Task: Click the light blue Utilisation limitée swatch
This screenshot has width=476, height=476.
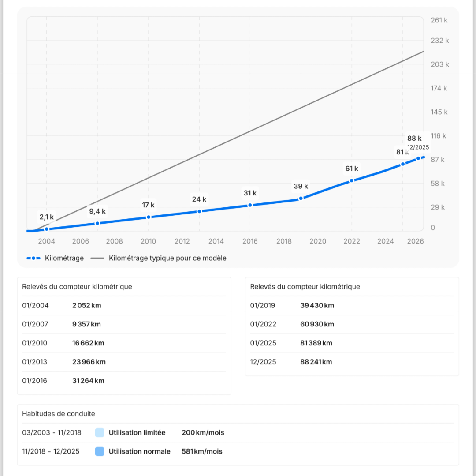Action: click(x=100, y=433)
